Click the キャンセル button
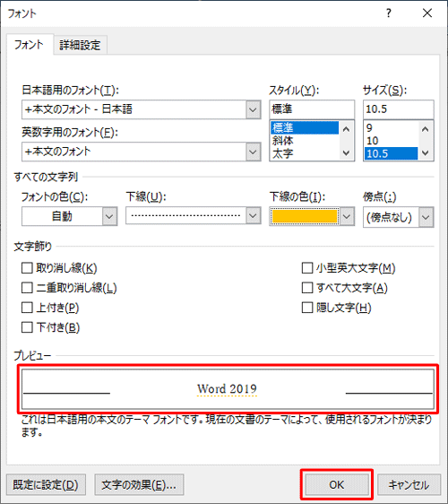The width and height of the screenshot is (448, 504). coord(409,484)
